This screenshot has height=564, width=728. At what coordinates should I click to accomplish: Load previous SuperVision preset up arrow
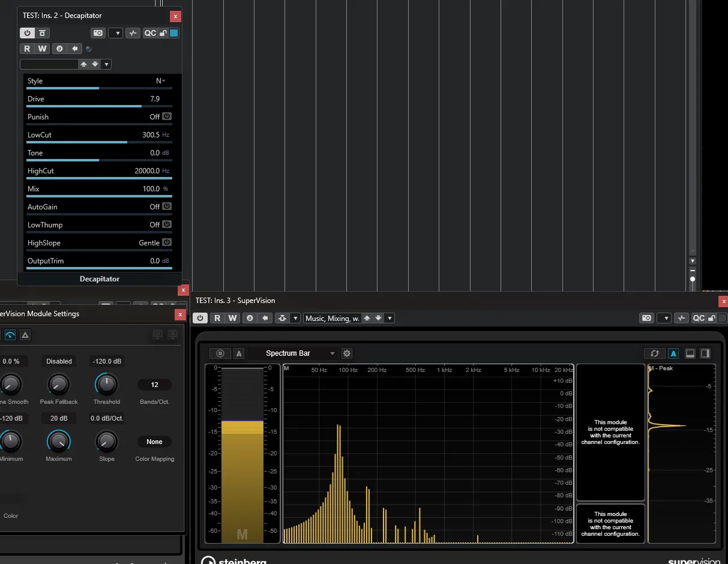click(367, 318)
